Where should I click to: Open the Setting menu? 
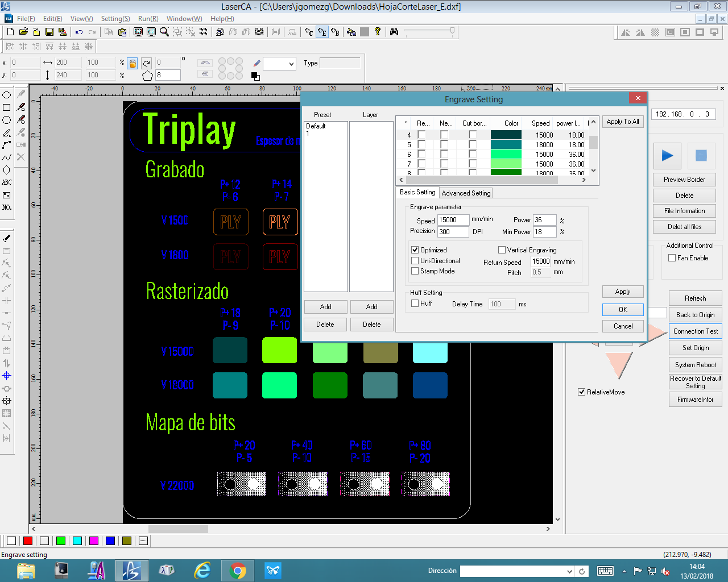tap(115, 19)
